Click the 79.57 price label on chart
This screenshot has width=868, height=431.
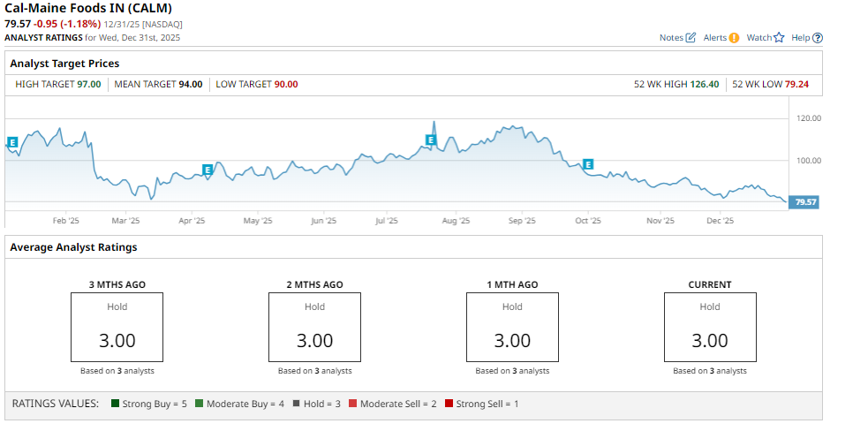coord(805,202)
